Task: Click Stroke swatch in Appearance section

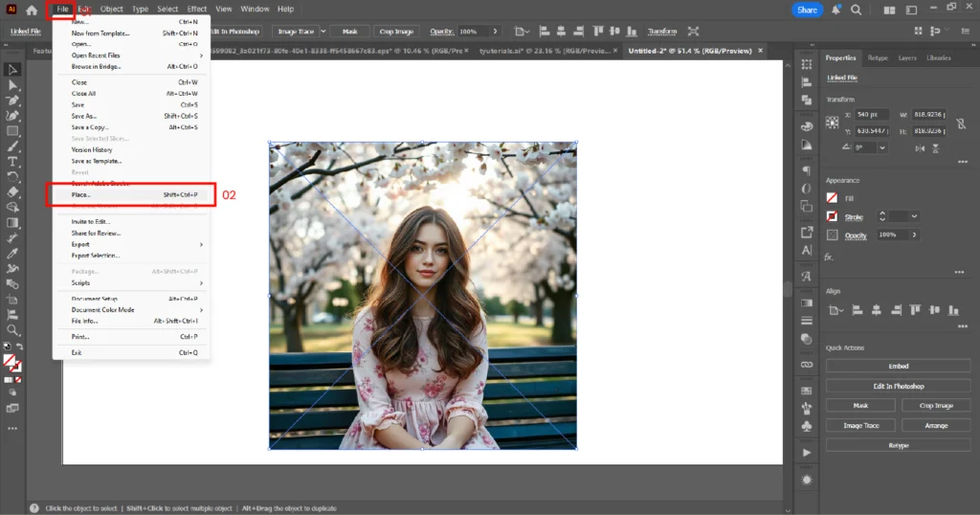Action: (832, 216)
